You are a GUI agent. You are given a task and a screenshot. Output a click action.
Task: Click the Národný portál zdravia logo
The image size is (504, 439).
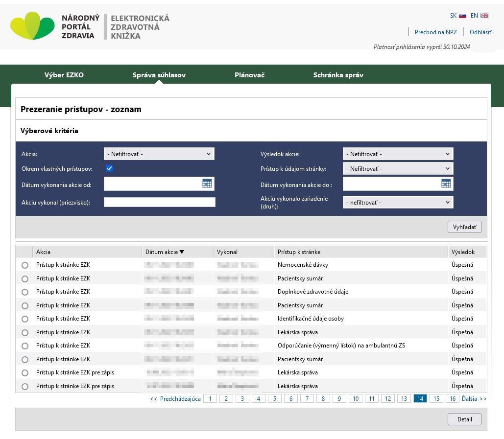point(32,26)
